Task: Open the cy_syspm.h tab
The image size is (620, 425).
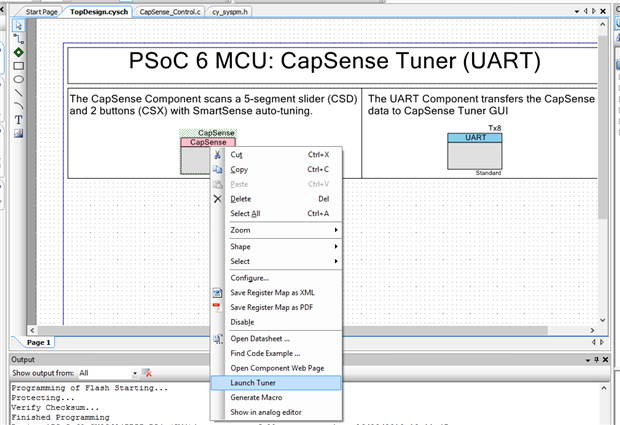Action: pos(232,11)
